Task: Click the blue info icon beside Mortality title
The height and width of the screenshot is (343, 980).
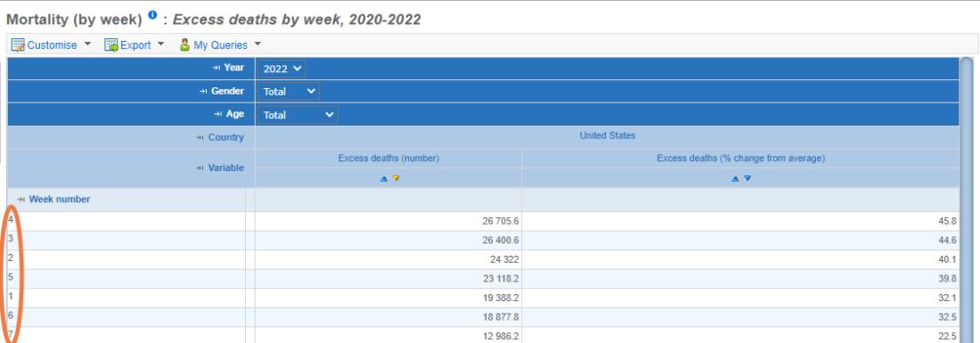Action: pyautogui.click(x=152, y=16)
